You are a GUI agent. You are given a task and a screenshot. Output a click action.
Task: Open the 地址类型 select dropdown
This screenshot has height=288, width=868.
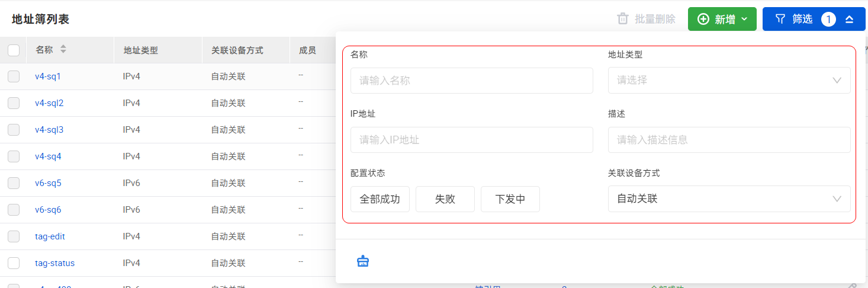click(729, 81)
